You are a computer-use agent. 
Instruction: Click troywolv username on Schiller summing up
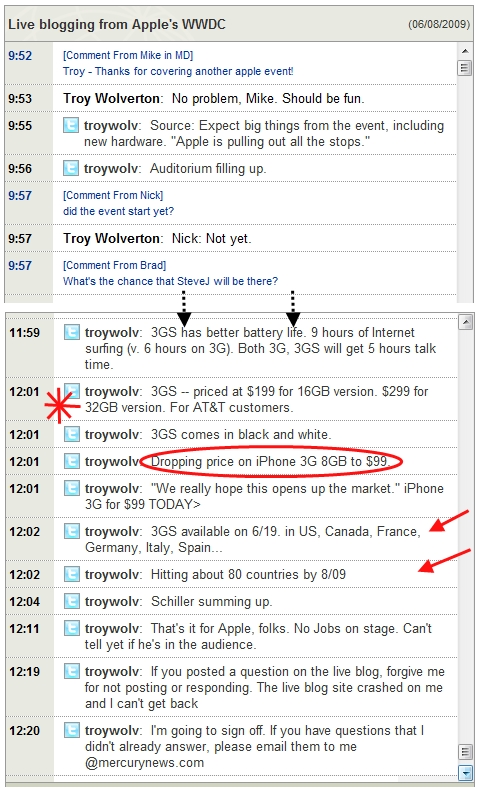113,602
